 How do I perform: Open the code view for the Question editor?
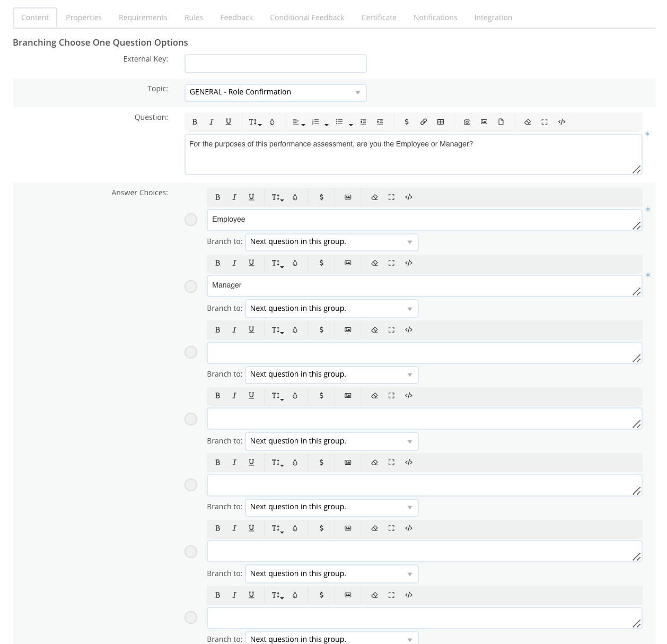561,121
